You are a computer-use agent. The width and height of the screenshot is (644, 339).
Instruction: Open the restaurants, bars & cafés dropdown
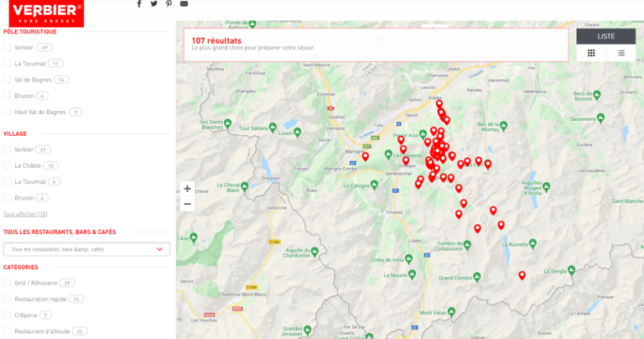pos(86,249)
